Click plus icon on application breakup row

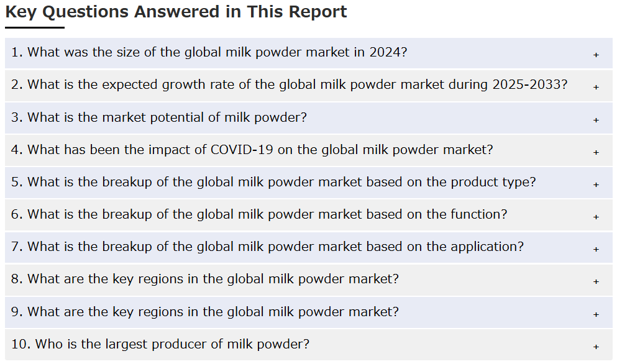point(596,249)
